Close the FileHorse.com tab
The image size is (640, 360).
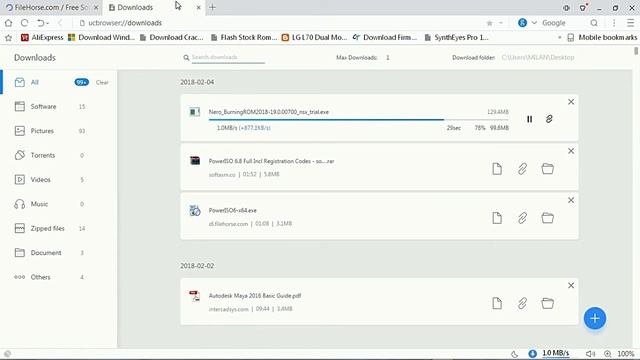pos(96,7)
